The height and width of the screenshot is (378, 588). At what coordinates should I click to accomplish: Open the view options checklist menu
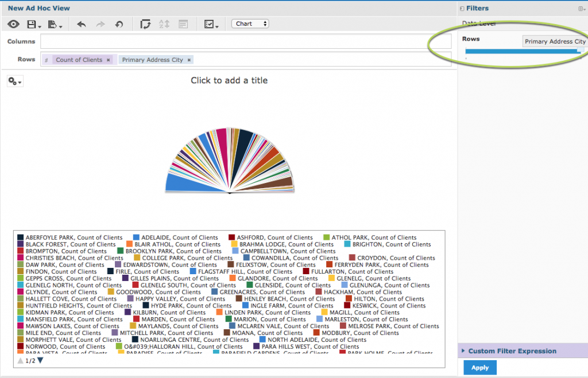[210, 24]
